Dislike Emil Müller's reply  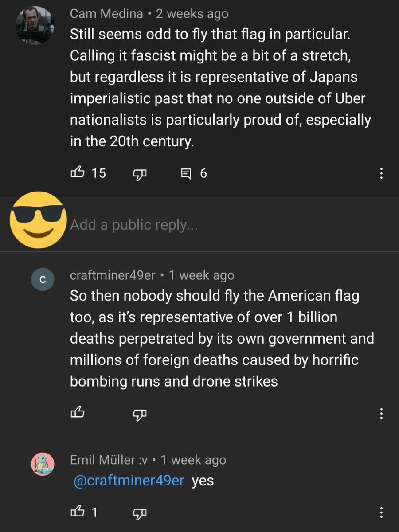[139, 513]
